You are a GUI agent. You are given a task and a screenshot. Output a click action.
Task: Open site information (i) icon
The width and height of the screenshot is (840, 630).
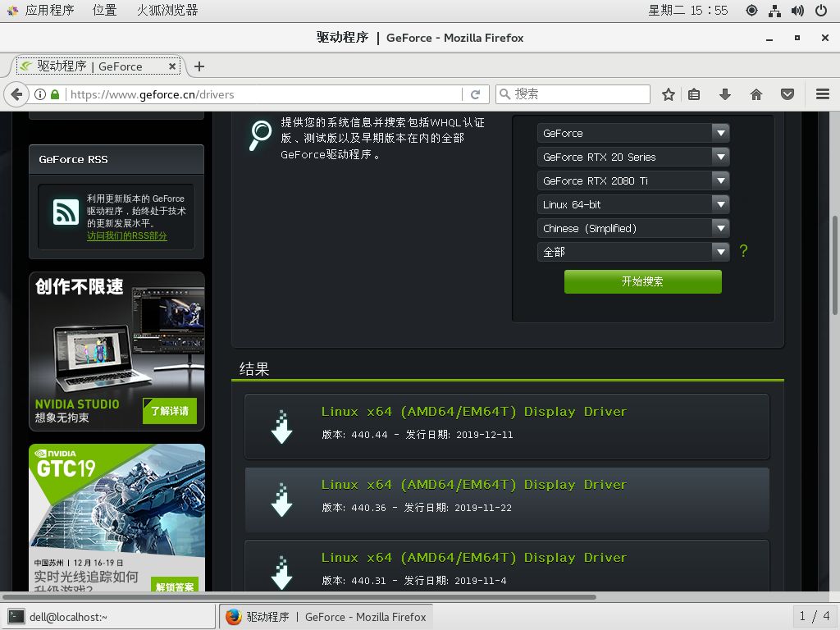40,95
